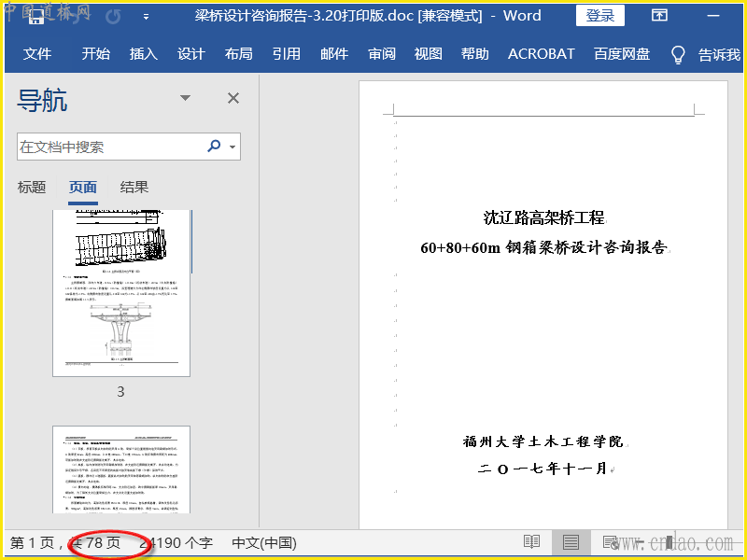Expand the search options arrow beside magnifier
This screenshot has height=560, width=747.
[233, 147]
